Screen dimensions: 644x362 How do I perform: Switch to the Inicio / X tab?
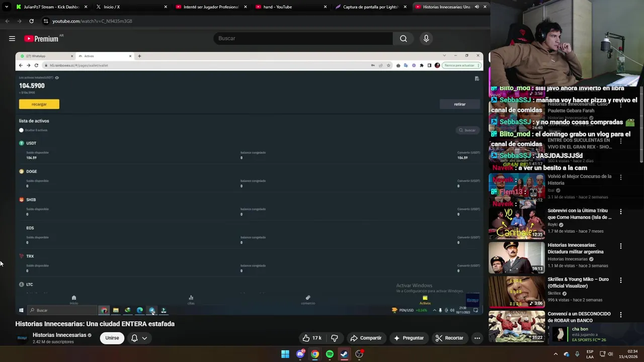[x=130, y=7]
